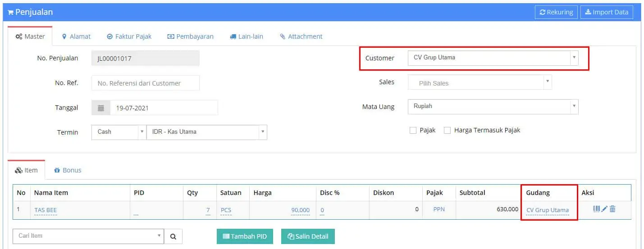
Task: Open the Cari Item combo box
Action: [88, 236]
